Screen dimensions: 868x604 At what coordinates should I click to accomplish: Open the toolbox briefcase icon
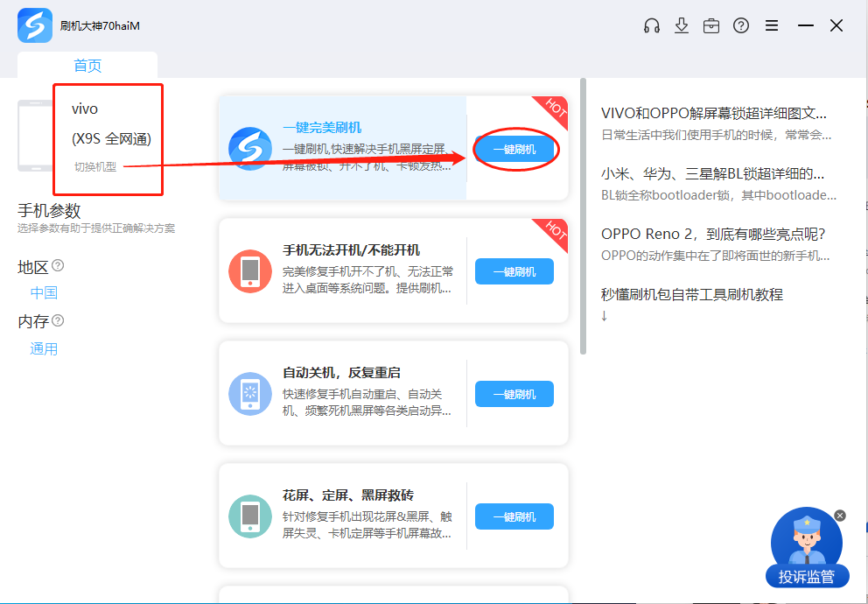(711, 26)
